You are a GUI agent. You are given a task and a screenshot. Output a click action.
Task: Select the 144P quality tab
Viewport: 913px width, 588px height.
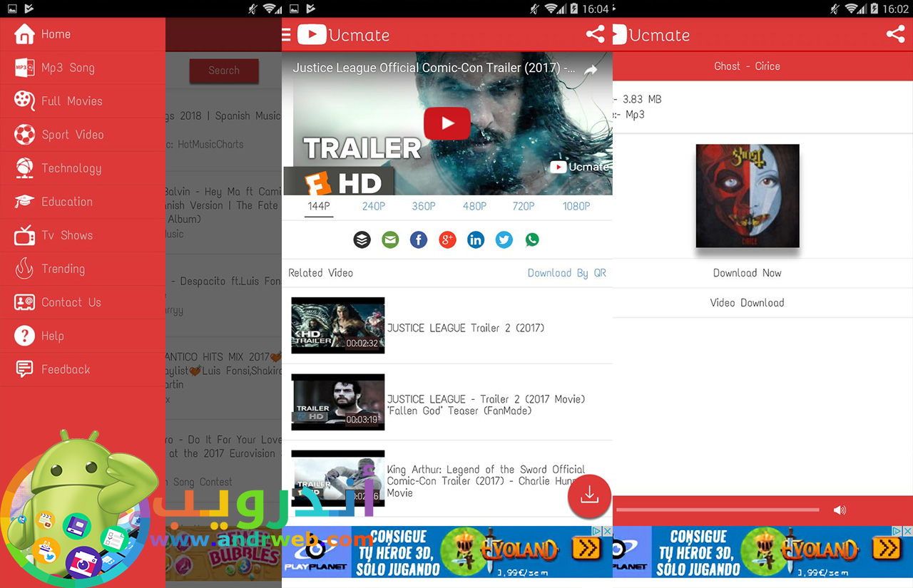point(319,206)
